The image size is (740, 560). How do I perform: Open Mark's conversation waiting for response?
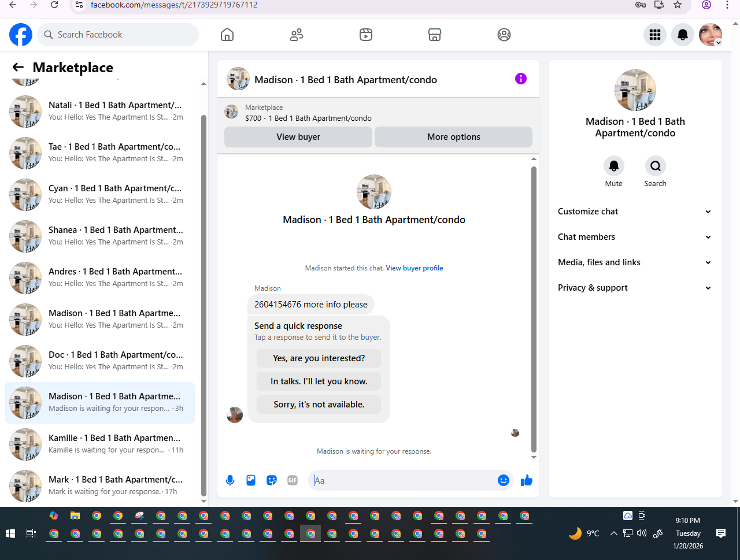(99, 486)
